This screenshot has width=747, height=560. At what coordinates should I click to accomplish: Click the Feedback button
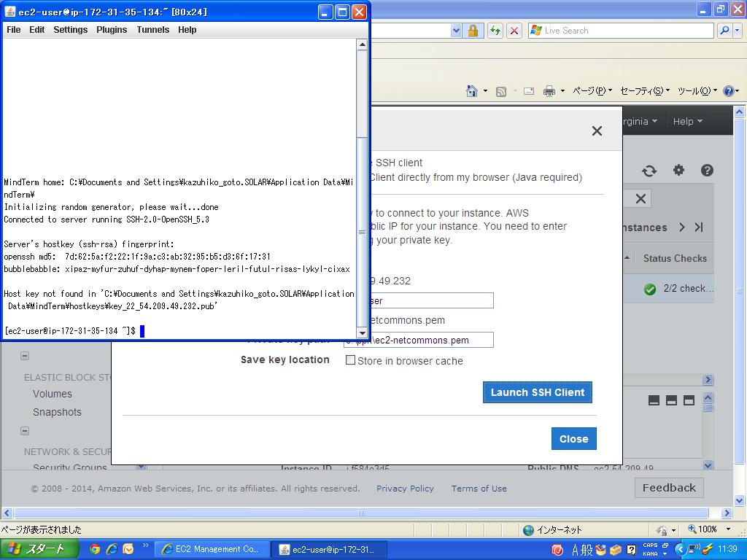[669, 488]
